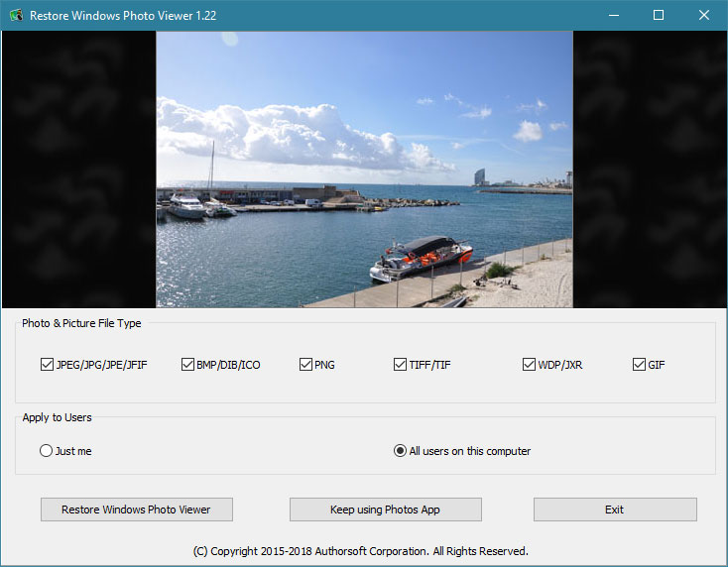728x567 pixels.
Task: Click the harbor preview photo
Action: (364, 170)
